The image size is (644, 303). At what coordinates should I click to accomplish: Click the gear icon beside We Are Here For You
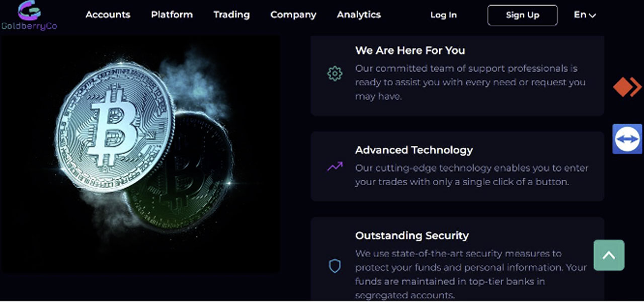click(x=335, y=74)
